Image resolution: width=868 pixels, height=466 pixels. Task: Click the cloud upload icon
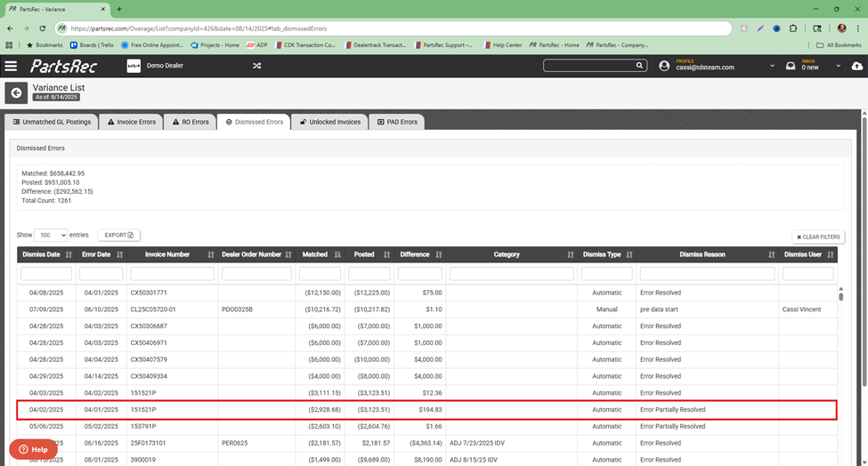point(857,66)
